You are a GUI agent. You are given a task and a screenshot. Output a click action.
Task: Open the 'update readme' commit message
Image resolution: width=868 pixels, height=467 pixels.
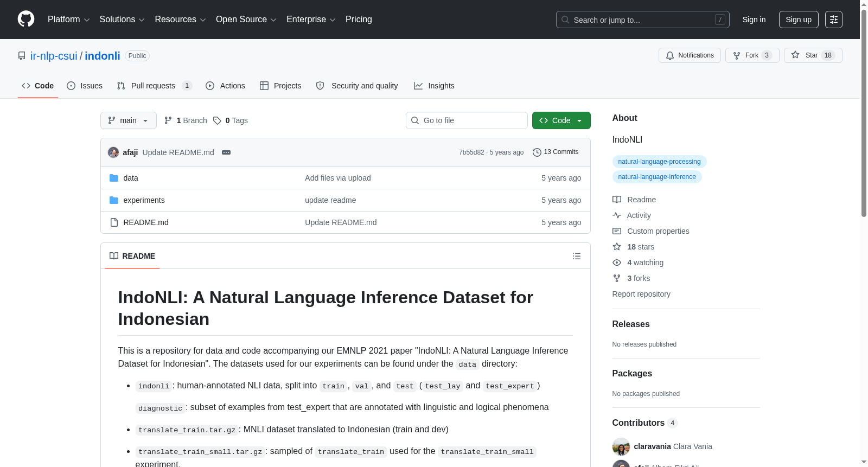[x=330, y=200]
